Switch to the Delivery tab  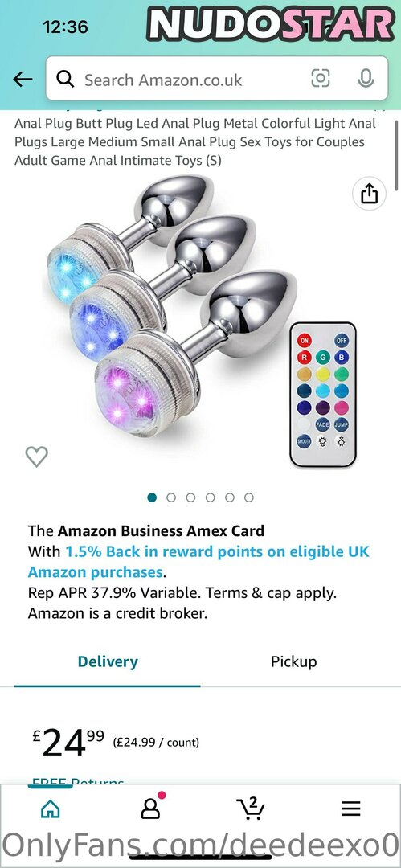[x=108, y=662]
